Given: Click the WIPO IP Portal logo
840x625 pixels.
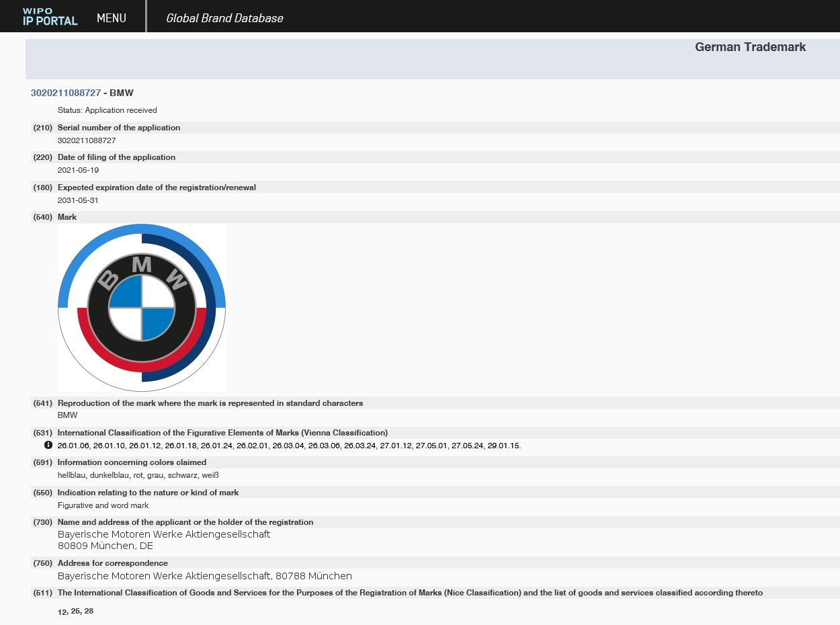Looking at the screenshot, I should tap(50, 16).
